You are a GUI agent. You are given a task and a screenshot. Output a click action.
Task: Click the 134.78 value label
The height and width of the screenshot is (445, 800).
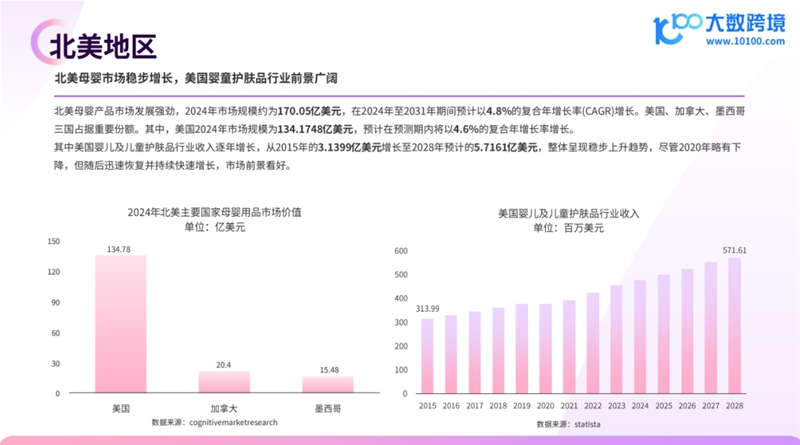(120, 247)
